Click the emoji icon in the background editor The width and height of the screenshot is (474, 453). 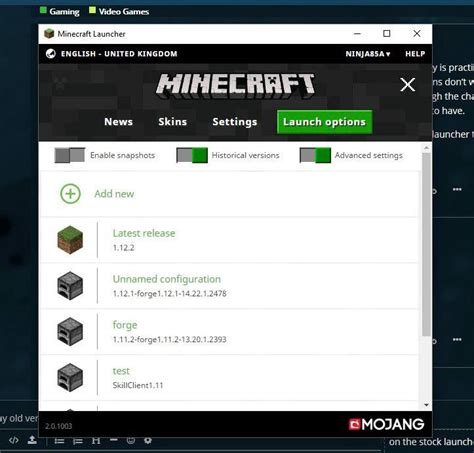point(131,440)
